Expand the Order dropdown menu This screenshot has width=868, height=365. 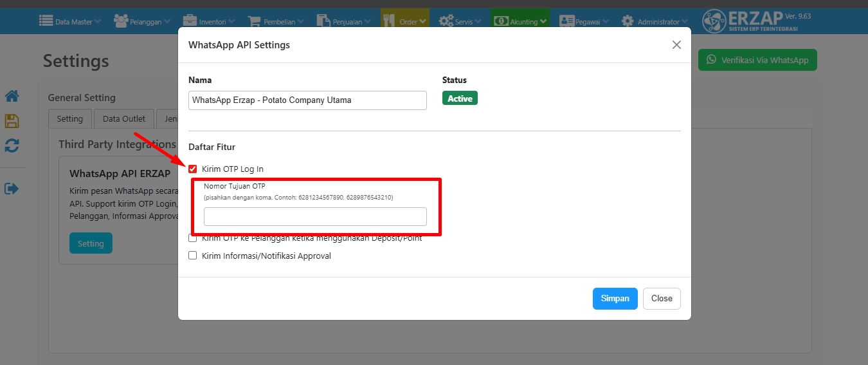coord(405,21)
